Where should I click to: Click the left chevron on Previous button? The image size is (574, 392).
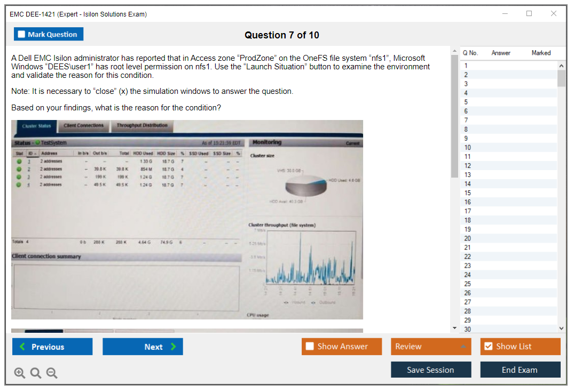(x=22, y=347)
